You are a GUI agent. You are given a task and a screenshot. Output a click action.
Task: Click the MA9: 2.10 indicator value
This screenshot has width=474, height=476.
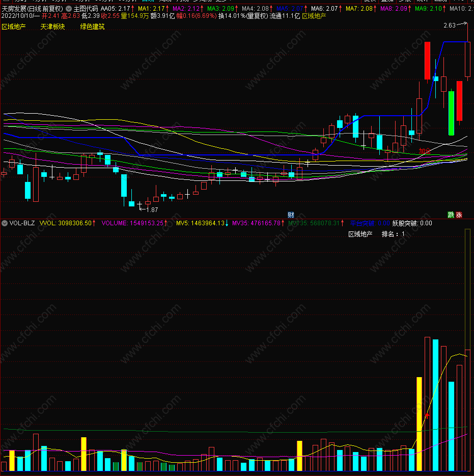click(x=428, y=9)
